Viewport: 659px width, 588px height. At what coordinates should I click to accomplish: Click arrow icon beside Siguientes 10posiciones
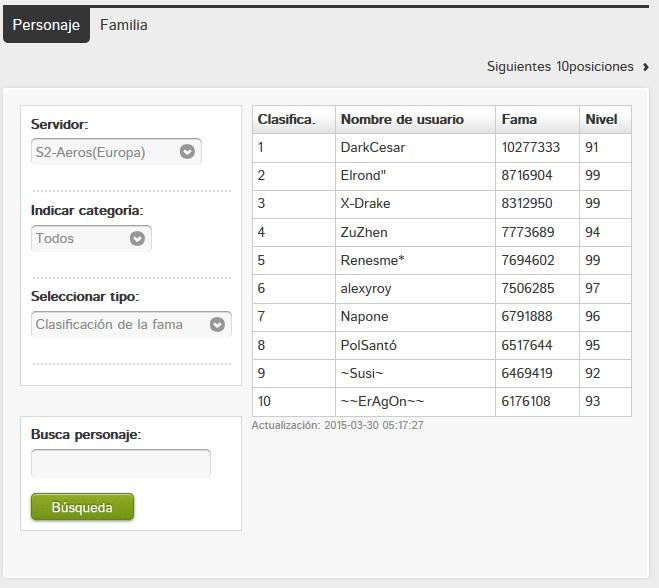pos(646,67)
